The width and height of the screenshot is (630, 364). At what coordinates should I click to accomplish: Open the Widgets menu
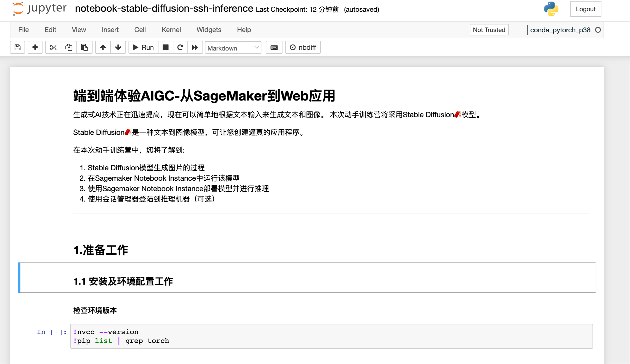pos(209,30)
